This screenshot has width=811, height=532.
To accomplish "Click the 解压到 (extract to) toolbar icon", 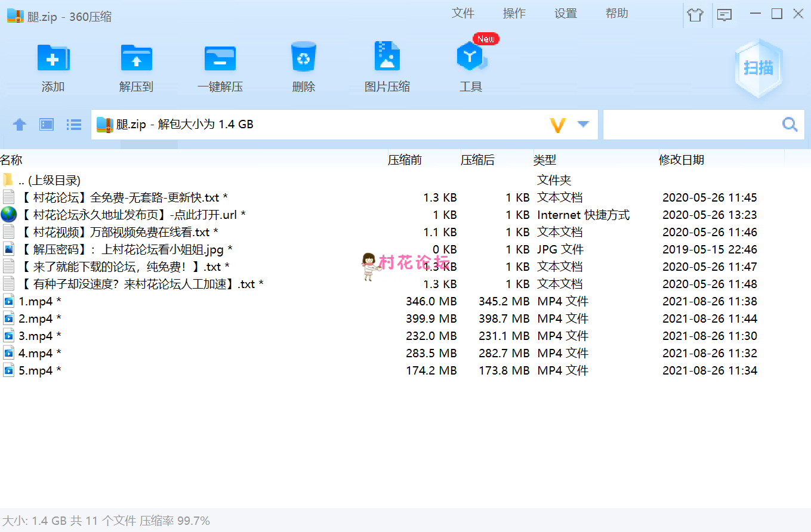I will point(136,58).
